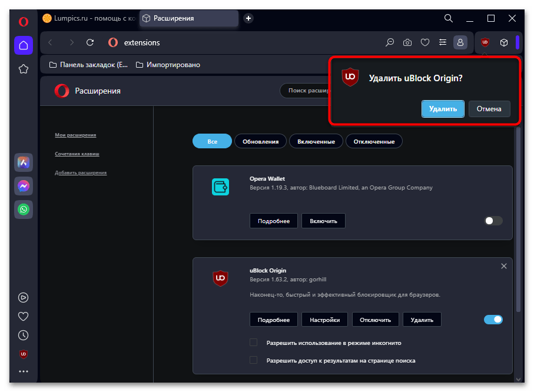This screenshot has width=534, height=392.
Task: Open uBlock Origin Настройки
Action: [x=324, y=320]
